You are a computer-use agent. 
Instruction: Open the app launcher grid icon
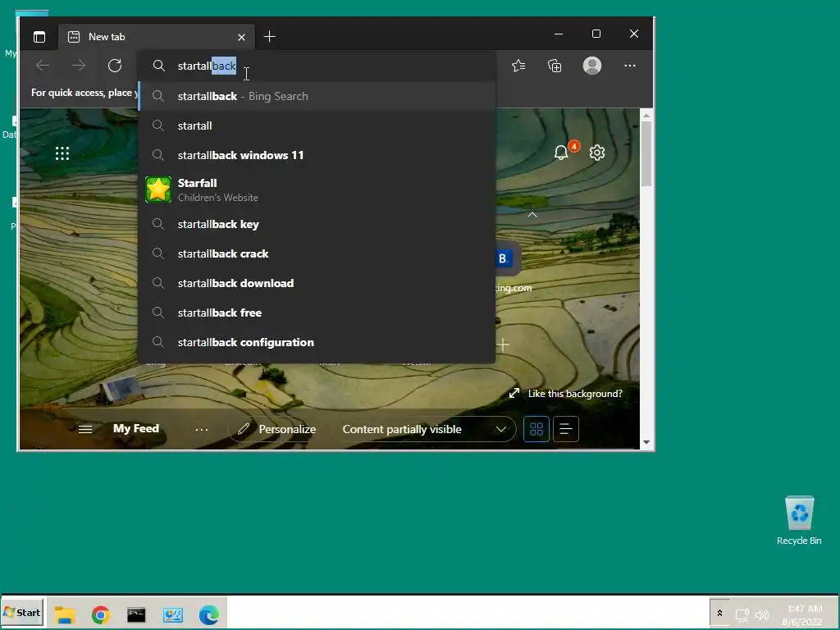(62, 153)
